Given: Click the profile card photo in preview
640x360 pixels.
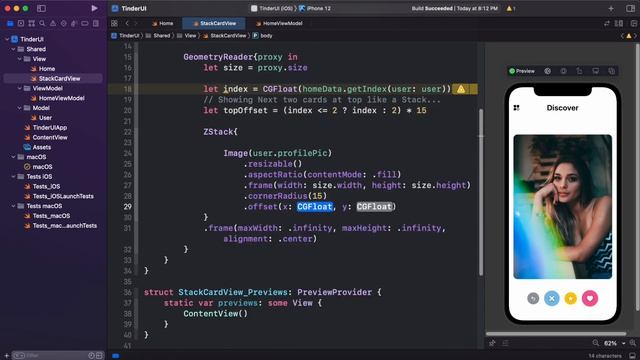Looking at the screenshot, I should pos(562,207).
